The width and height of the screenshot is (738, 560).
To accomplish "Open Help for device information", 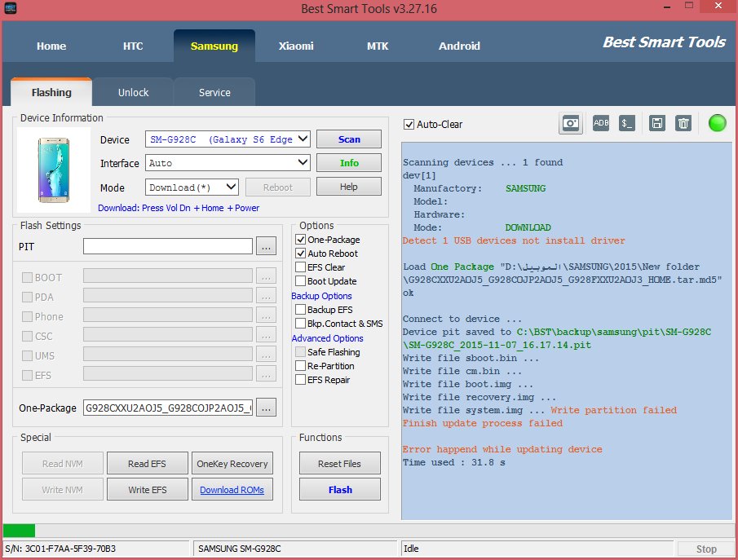I will pos(349,187).
